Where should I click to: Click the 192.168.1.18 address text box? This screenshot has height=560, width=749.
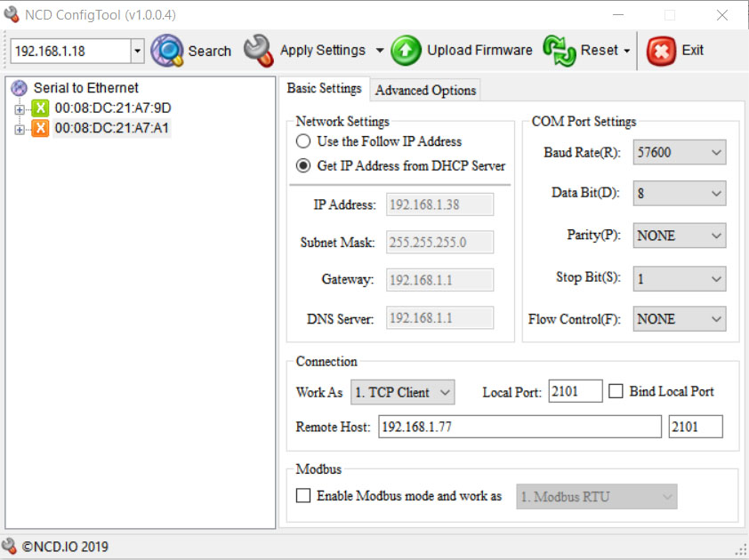tap(70, 51)
